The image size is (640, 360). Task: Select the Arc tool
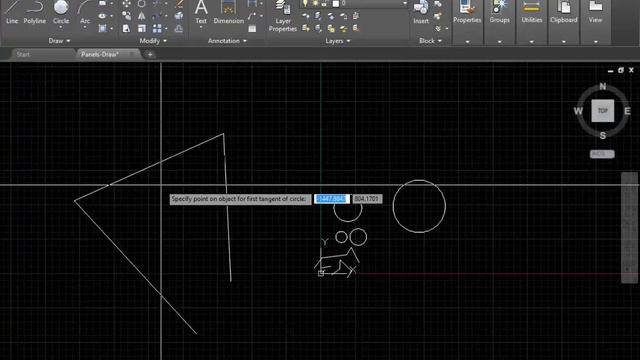point(85,12)
